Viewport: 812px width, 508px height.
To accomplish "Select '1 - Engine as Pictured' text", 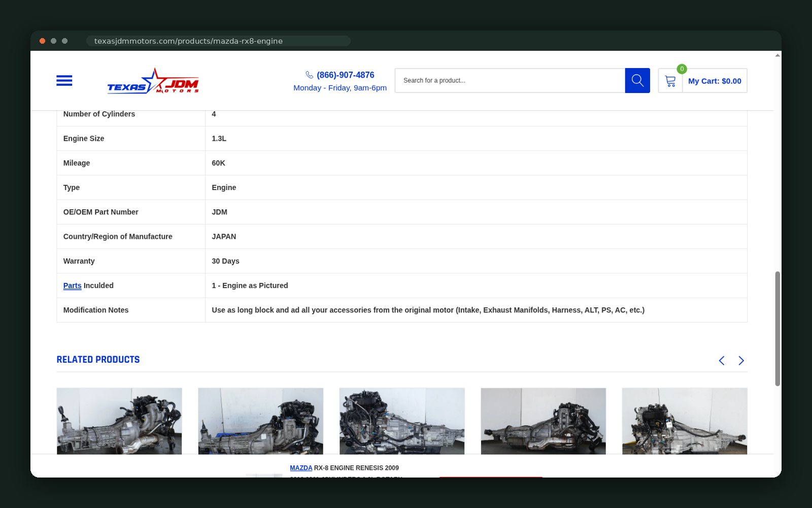I will coord(250,285).
